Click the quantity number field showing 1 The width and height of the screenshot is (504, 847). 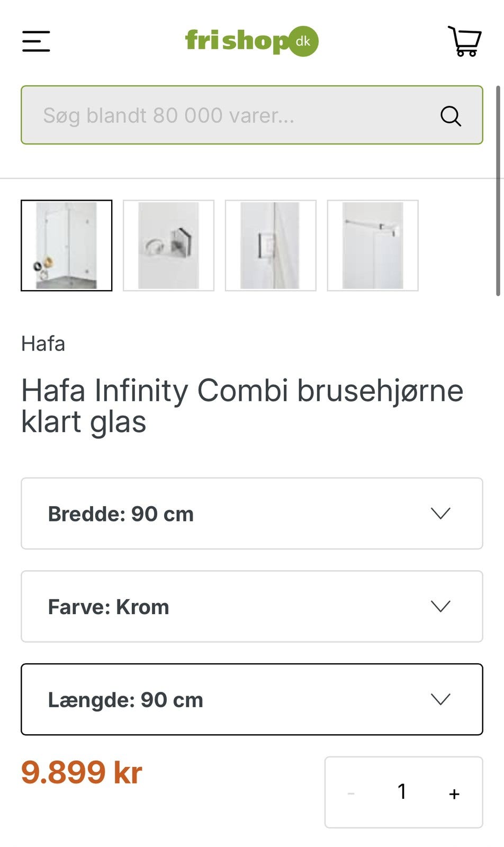pyautogui.click(x=402, y=792)
